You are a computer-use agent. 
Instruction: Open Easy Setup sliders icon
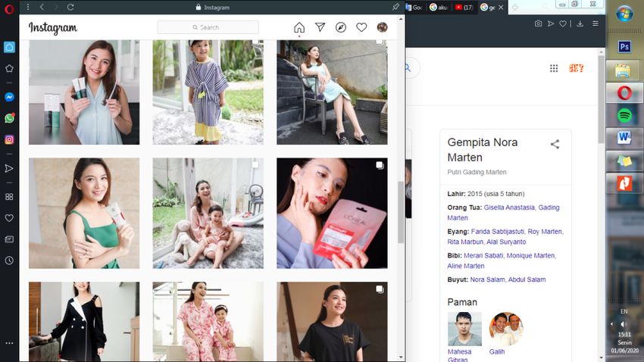(x=595, y=23)
